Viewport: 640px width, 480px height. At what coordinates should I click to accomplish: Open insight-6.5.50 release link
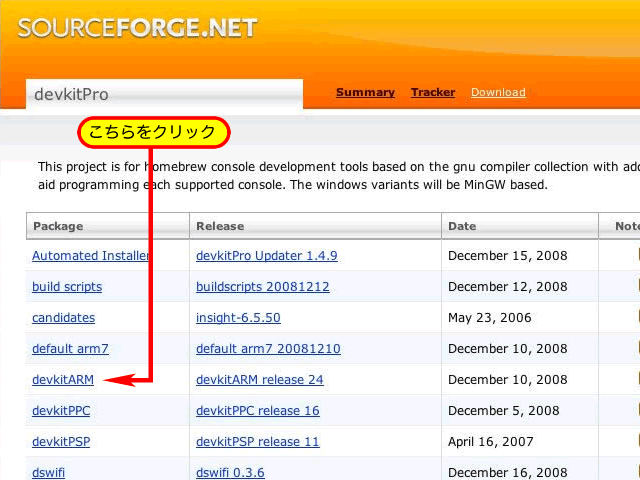238,318
